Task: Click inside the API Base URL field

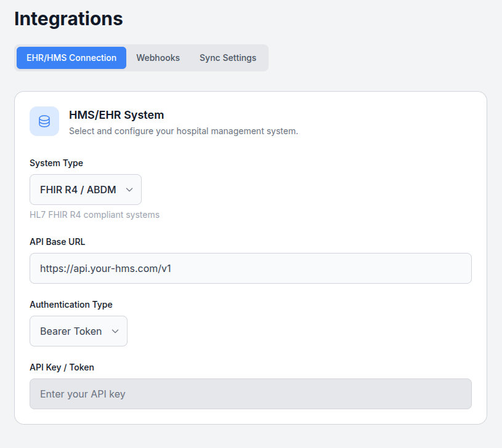Action: tap(250, 268)
